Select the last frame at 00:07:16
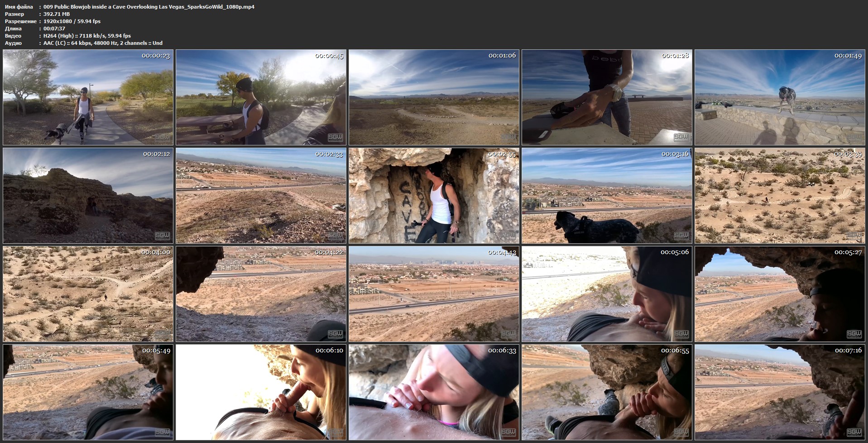Screen dimensions: 868x443 click(x=780, y=392)
